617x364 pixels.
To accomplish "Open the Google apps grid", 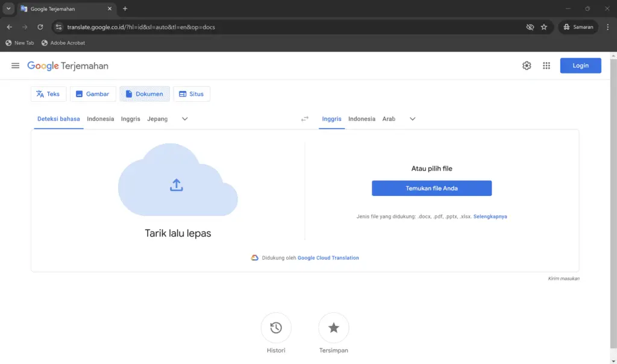I will click(546, 66).
